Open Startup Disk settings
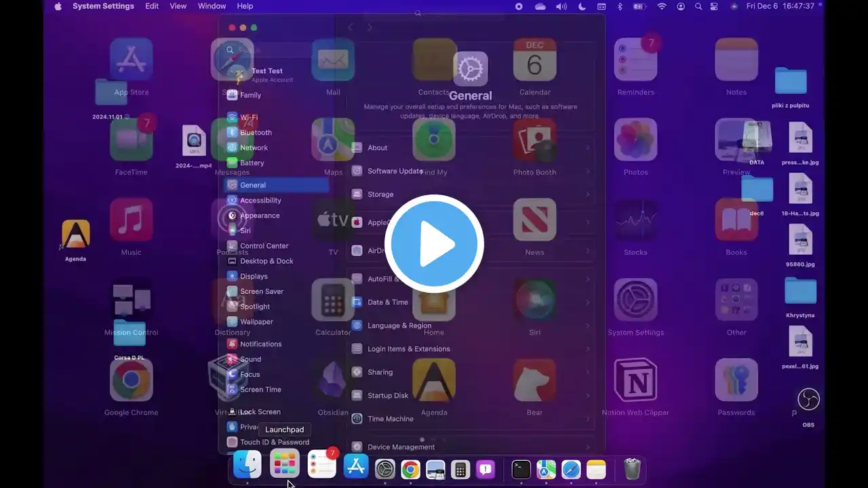The width and height of the screenshot is (868, 488). pos(471,395)
